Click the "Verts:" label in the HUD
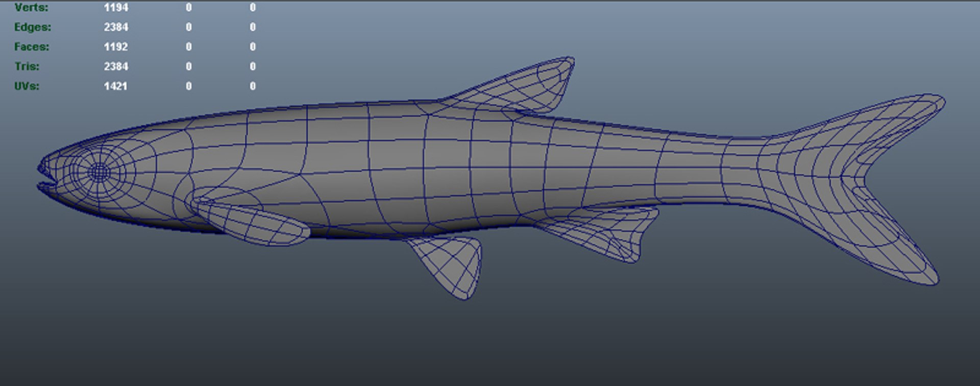 tap(32, 8)
